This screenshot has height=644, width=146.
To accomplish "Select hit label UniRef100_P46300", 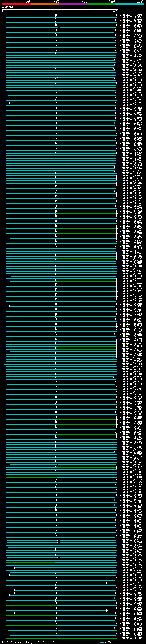I will pos(131,297).
